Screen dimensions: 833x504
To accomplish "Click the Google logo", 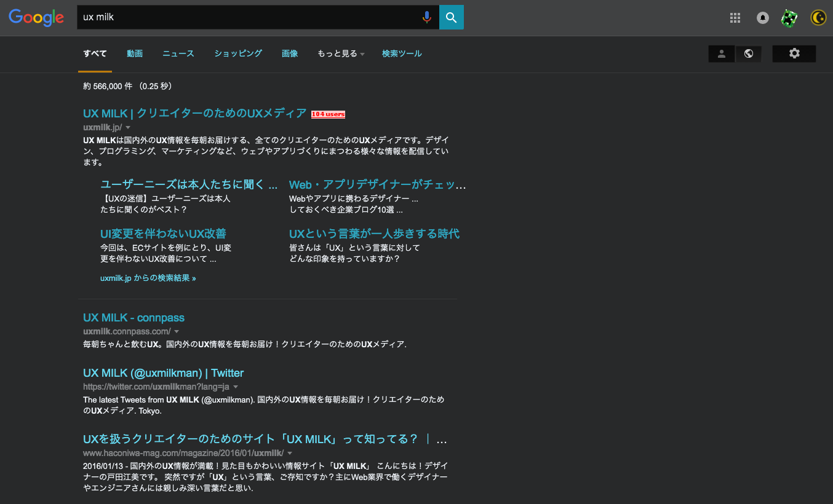I will point(36,17).
